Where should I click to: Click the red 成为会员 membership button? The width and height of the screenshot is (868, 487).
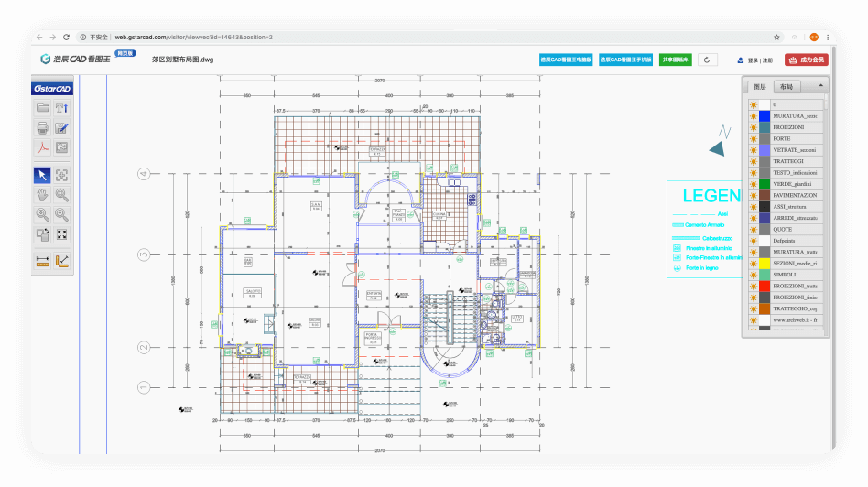click(806, 60)
